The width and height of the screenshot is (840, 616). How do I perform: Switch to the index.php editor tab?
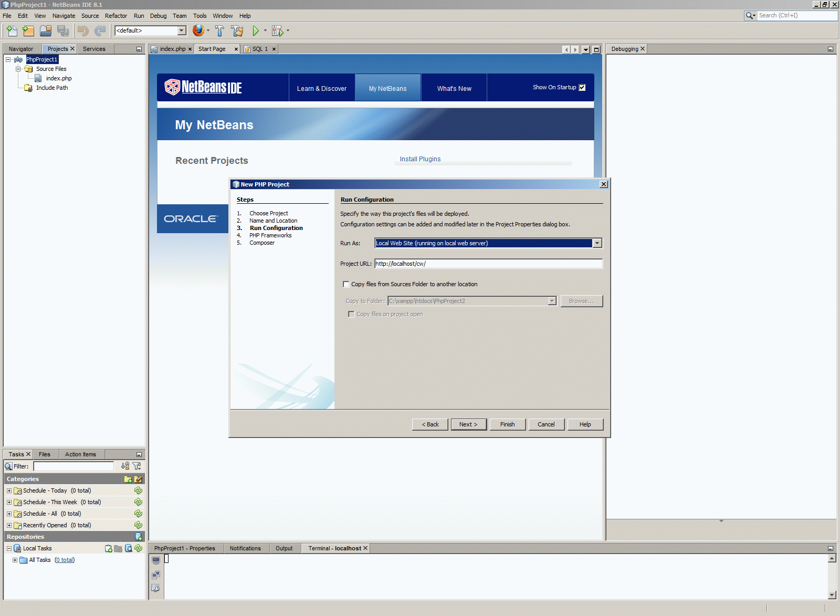(x=172, y=49)
